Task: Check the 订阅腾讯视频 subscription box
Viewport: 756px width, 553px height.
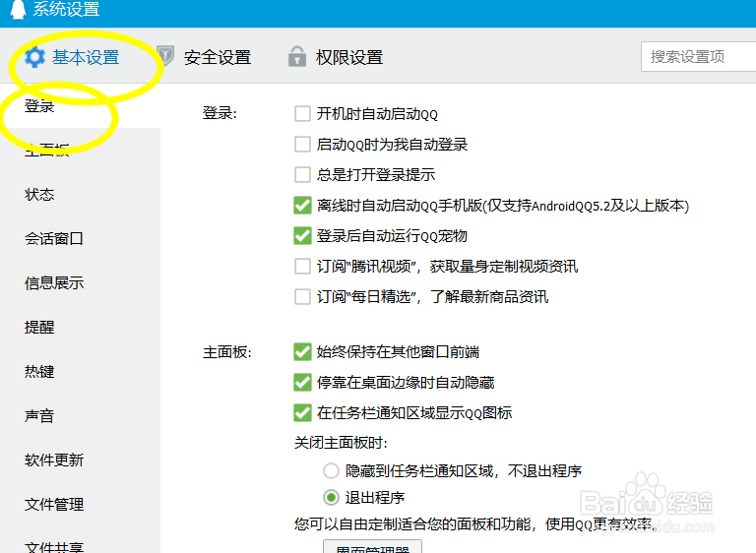Action: point(302,266)
